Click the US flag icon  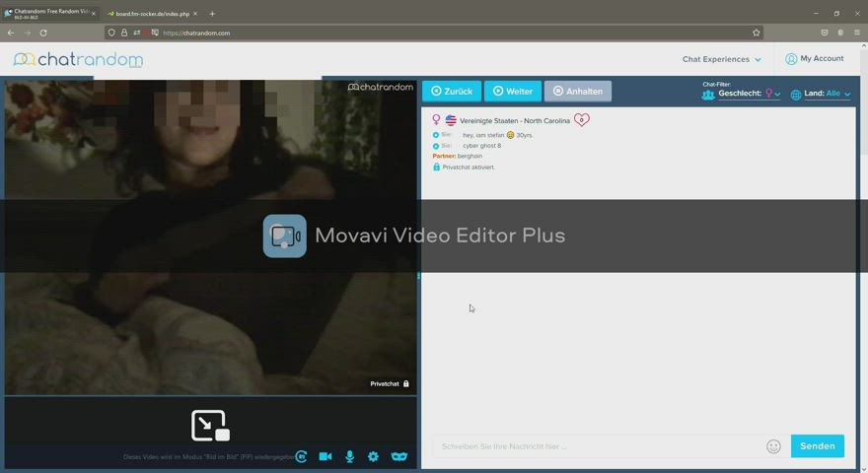[451, 120]
